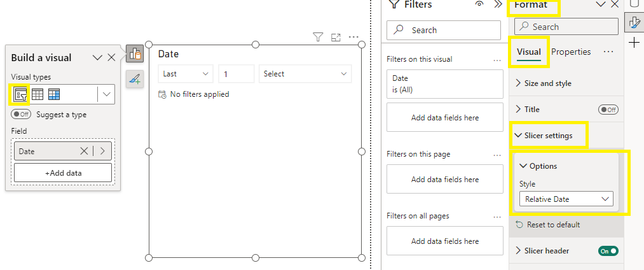The height and width of the screenshot is (270, 644).
Task: Open the Date is (All) filter card
Action: pyautogui.click(x=445, y=84)
